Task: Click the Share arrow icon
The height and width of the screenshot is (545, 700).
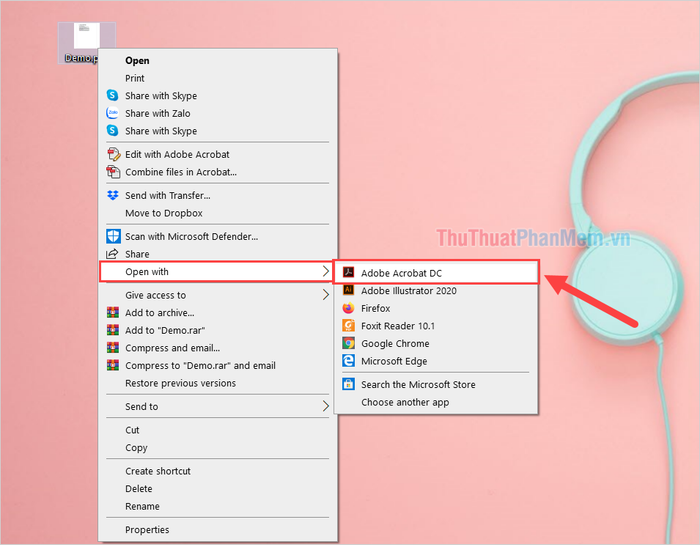Action: pos(112,254)
